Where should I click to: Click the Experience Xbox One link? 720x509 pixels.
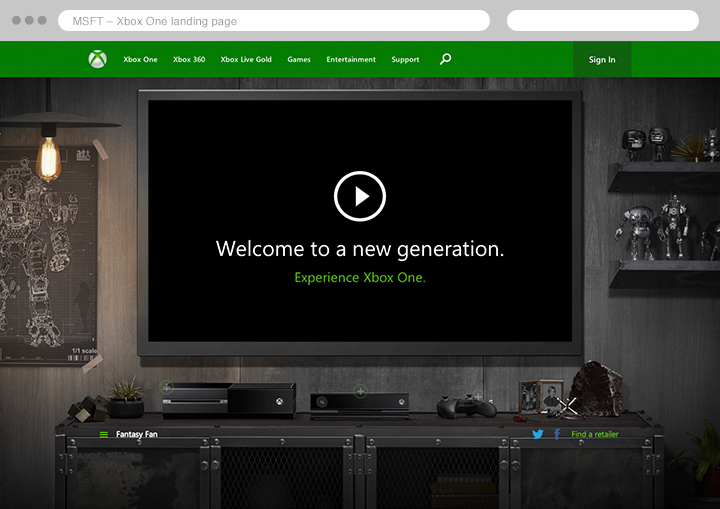(x=360, y=277)
